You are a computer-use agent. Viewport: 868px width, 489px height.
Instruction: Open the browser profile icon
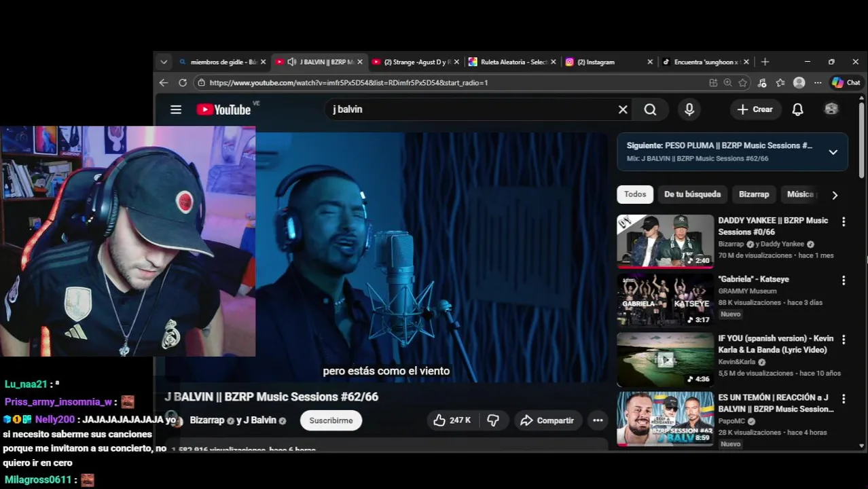(799, 83)
